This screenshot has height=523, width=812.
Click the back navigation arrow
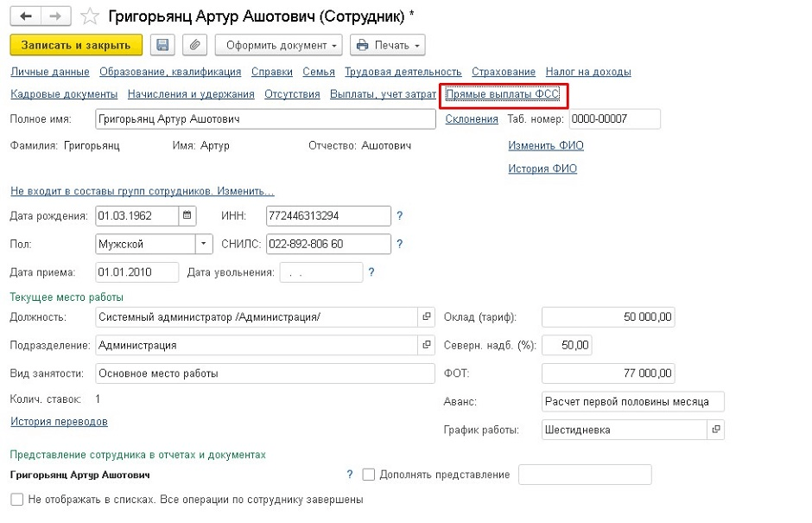(x=26, y=16)
